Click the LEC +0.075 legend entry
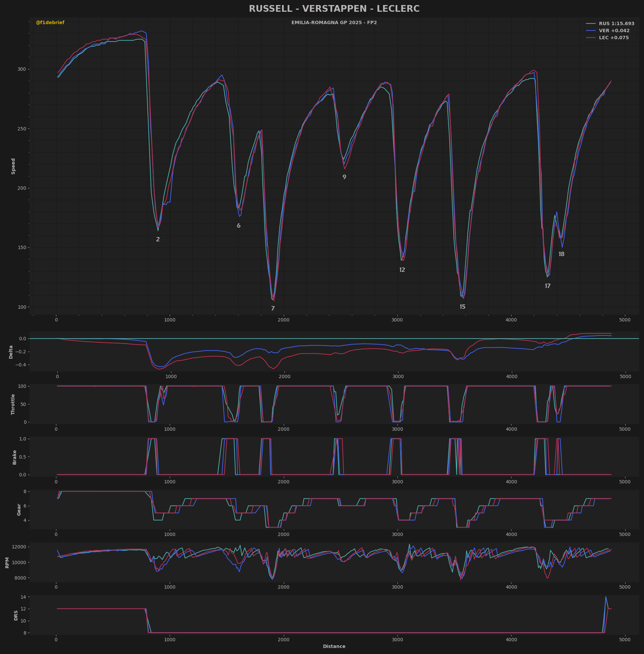This screenshot has height=654, width=644. (607, 38)
